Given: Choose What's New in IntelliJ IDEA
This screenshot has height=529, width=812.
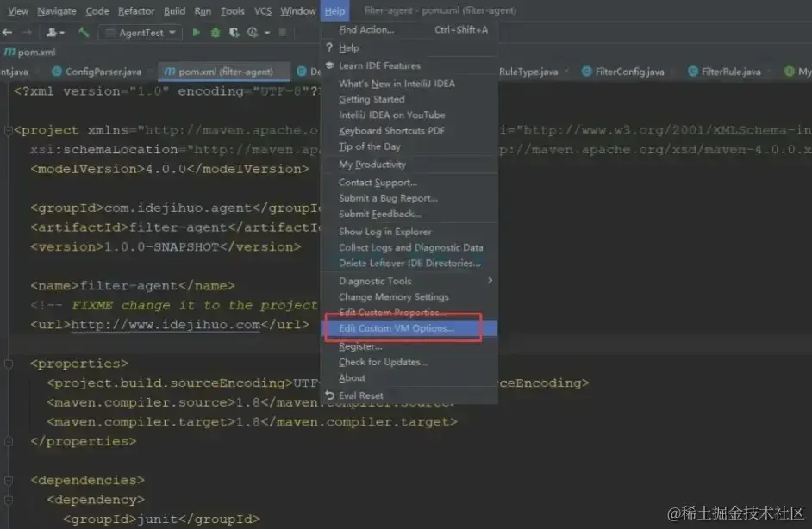Looking at the screenshot, I should tap(409, 84).
